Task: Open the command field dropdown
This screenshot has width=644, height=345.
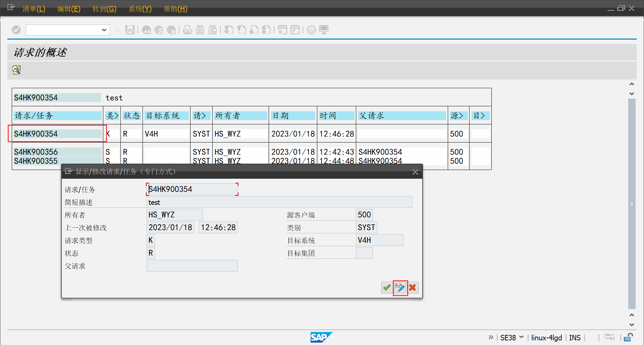Action: click(x=104, y=30)
